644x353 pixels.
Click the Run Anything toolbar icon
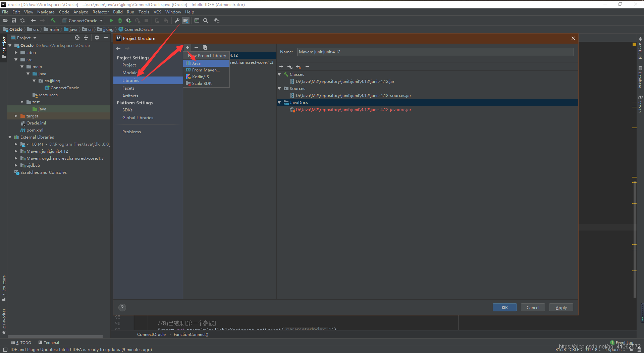[x=197, y=20]
